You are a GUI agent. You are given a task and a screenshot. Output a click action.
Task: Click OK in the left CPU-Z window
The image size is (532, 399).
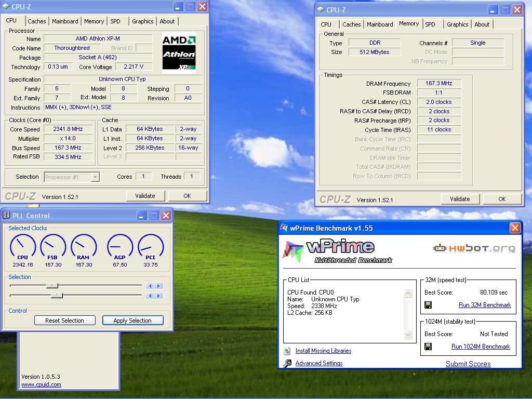click(x=187, y=196)
